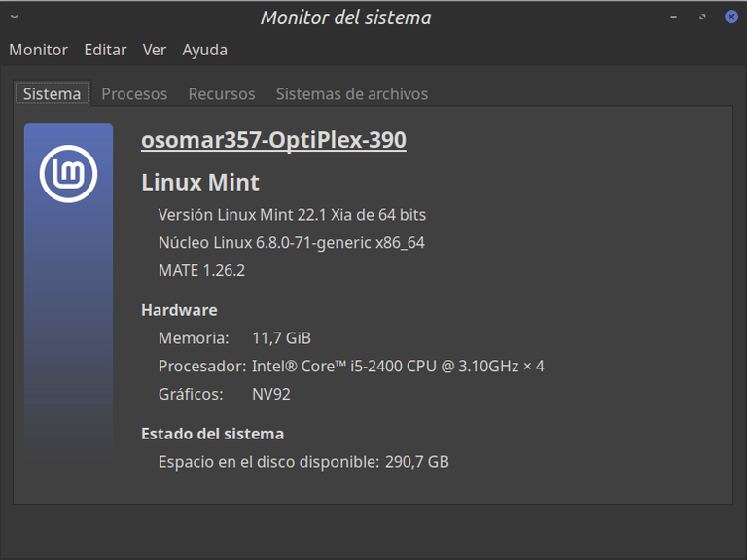The height and width of the screenshot is (560, 747).
Task: Switch to Sistemas de archivos tab
Action: coord(352,93)
